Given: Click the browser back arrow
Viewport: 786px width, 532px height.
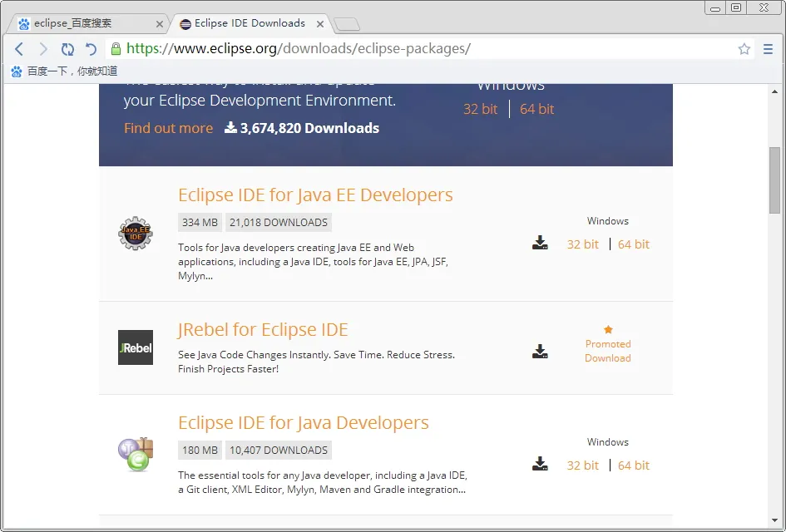Looking at the screenshot, I should (x=19, y=49).
